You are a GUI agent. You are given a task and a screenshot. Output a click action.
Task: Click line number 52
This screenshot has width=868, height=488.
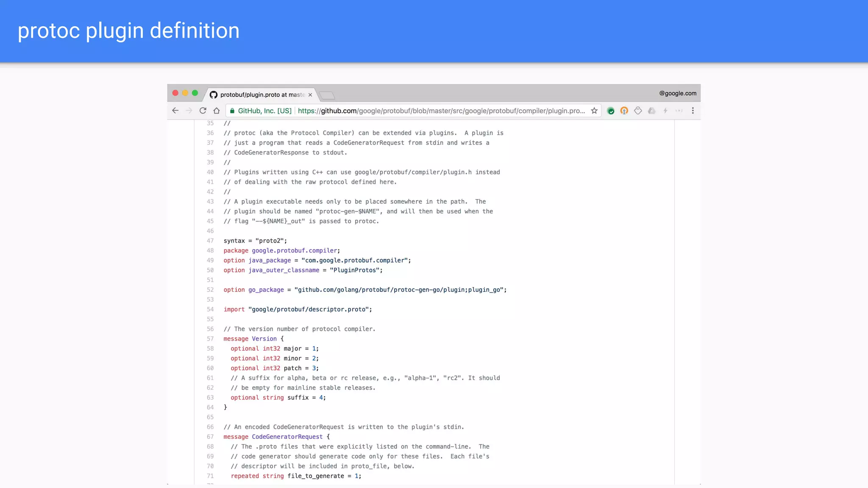click(x=210, y=290)
